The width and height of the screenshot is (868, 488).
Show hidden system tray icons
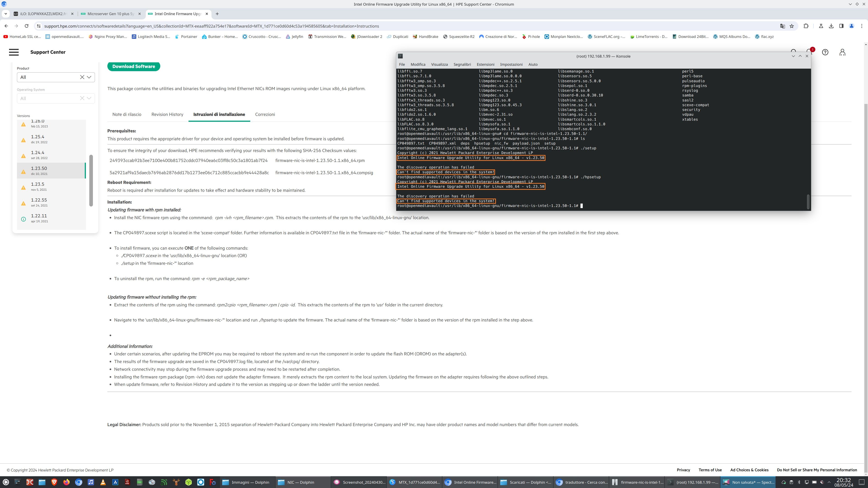pos(829,482)
